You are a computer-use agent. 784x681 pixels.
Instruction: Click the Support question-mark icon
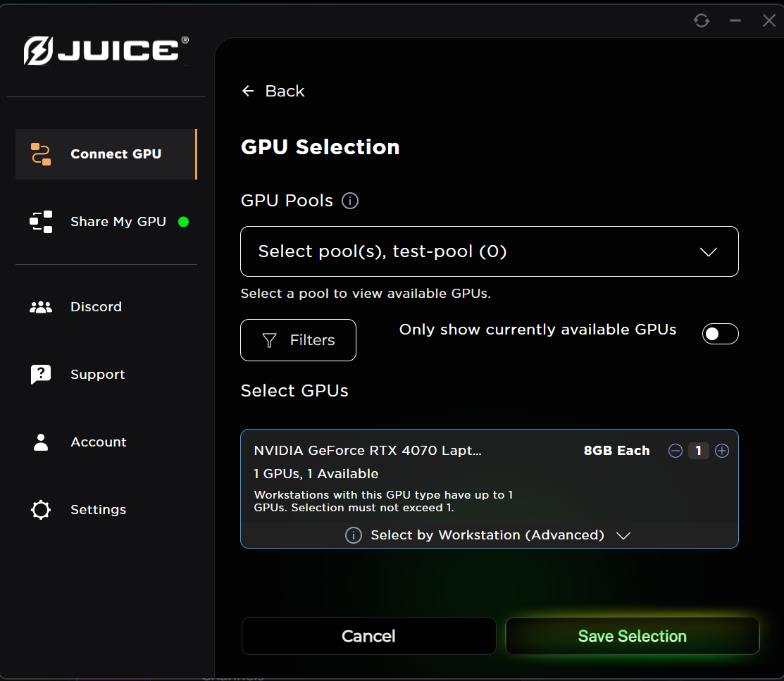(x=40, y=374)
